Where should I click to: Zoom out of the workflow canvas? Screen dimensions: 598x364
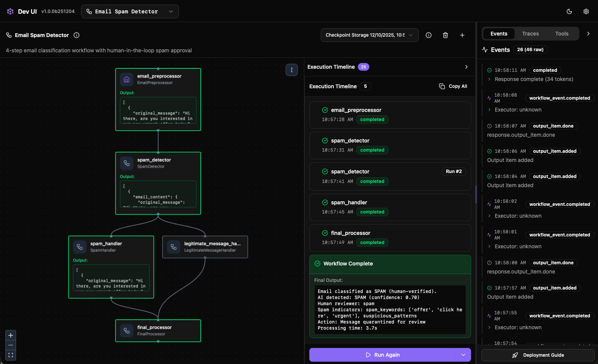point(10,345)
